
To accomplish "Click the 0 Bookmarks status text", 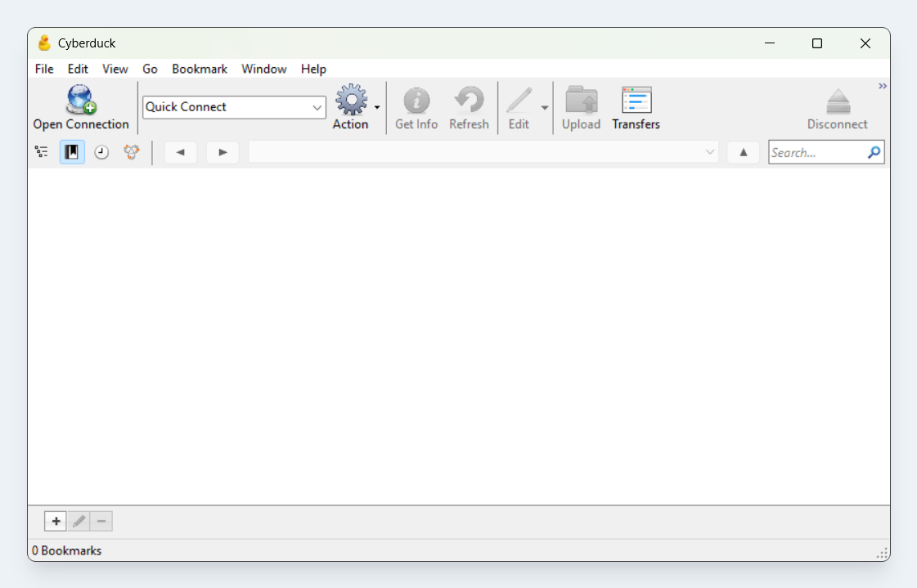I will click(x=67, y=550).
